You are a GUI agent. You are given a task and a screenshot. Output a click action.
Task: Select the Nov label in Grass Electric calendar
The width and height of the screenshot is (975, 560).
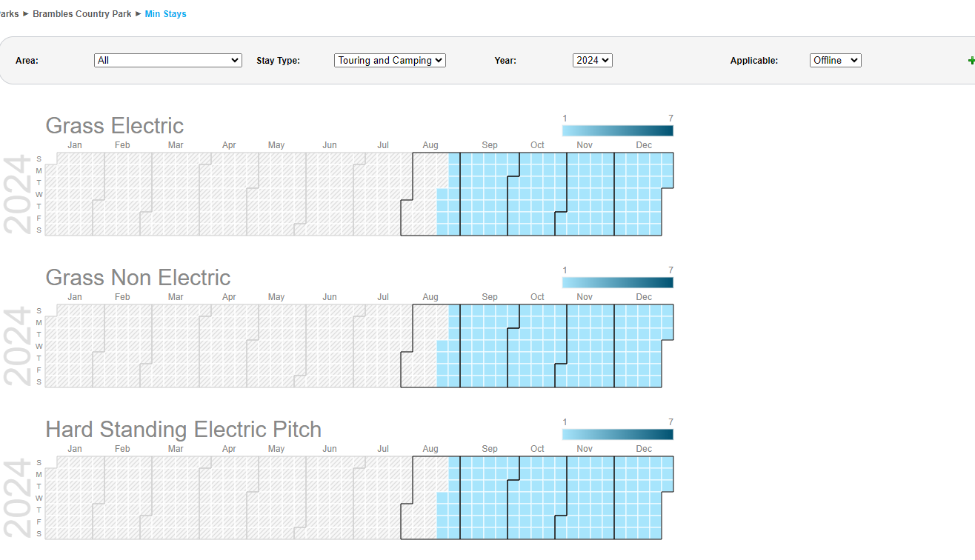pyautogui.click(x=585, y=145)
